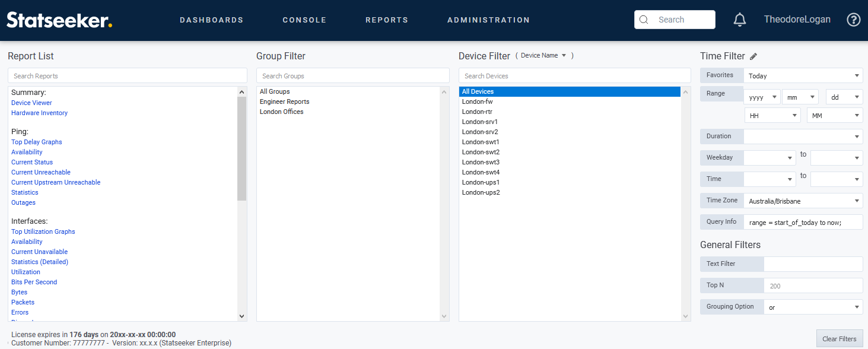
Task: Open the help question mark icon
Action: (x=853, y=20)
